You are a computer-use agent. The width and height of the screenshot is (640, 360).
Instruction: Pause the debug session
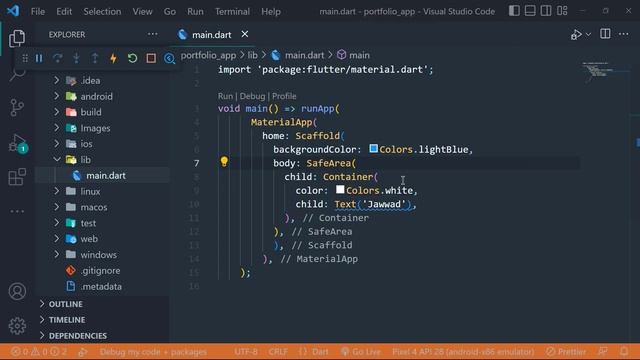[39, 58]
